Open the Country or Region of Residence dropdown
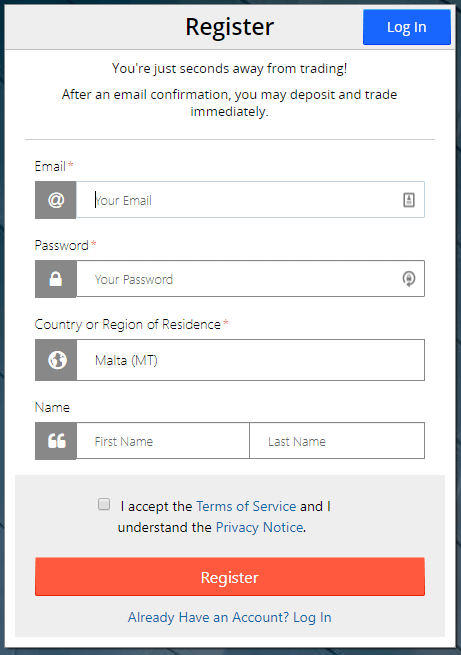461x655 pixels. coord(251,360)
